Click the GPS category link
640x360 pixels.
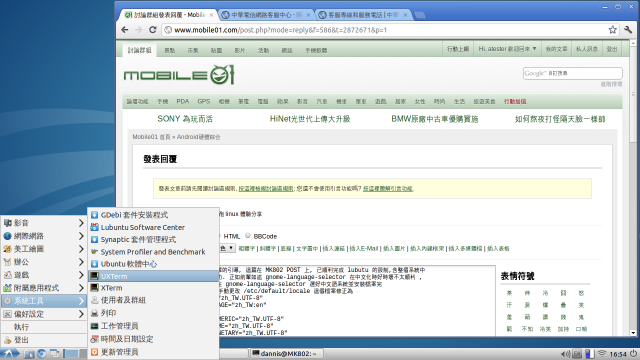(204, 102)
